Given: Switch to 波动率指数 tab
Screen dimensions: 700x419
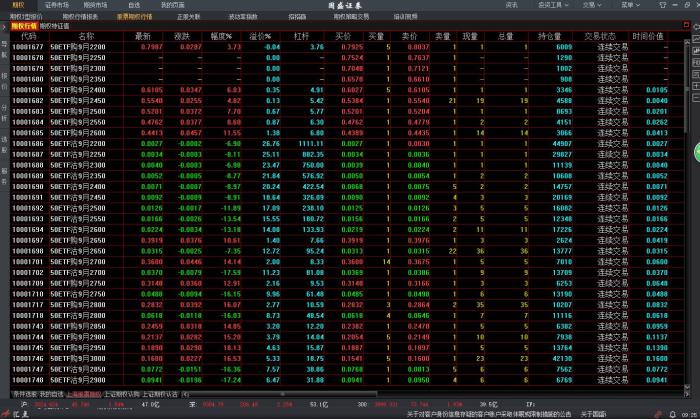Looking at the screenshot, I should click(x=243, y=17).
